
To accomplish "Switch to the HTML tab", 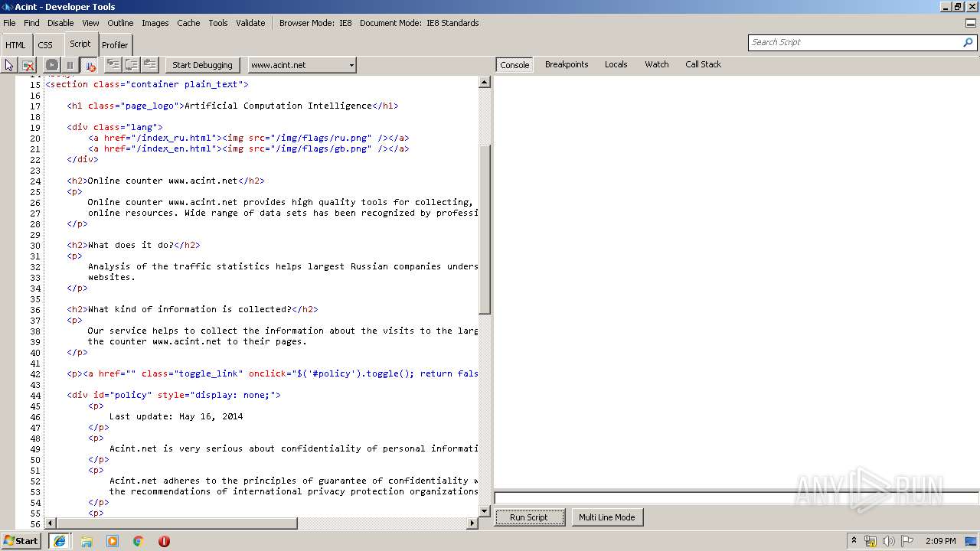I will [15, 45].
